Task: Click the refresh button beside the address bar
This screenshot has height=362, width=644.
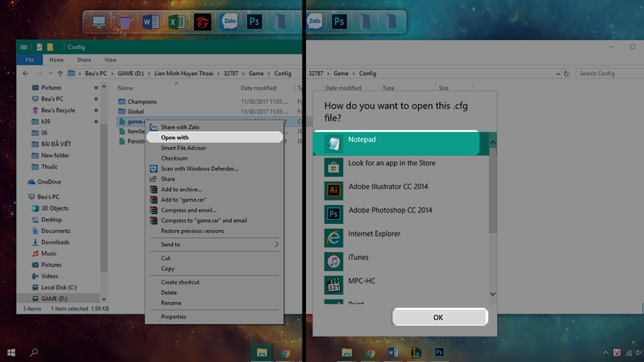Action: [566, 74]
